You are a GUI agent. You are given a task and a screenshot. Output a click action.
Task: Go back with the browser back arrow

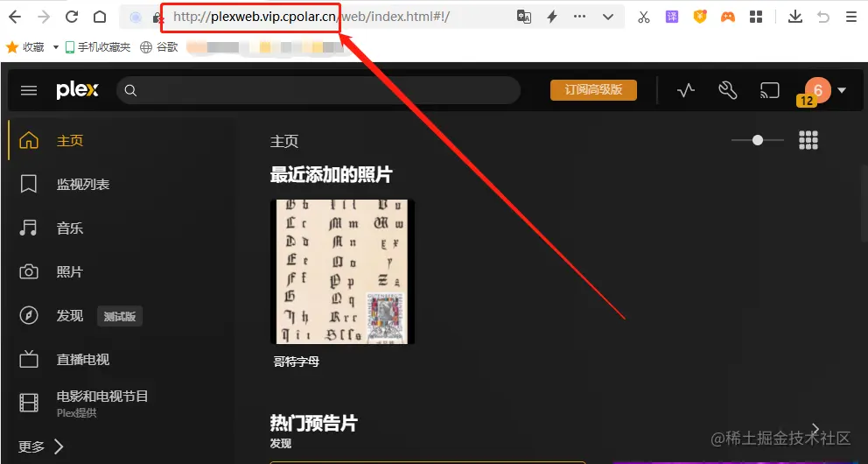point(15,17)
